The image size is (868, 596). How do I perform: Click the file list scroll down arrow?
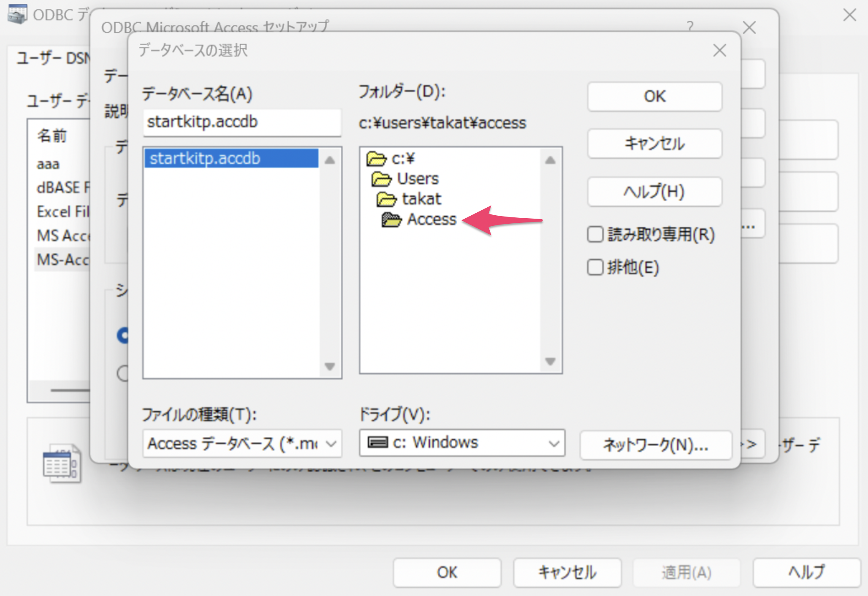tap(330, 366)
